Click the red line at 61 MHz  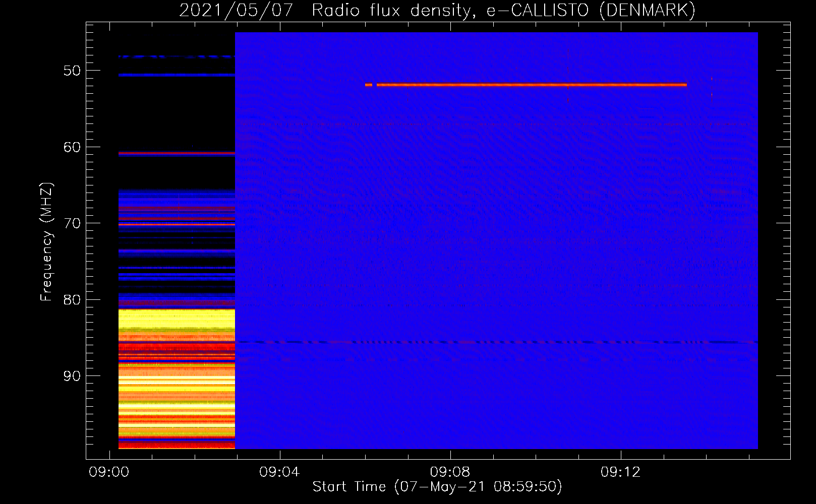177,153
